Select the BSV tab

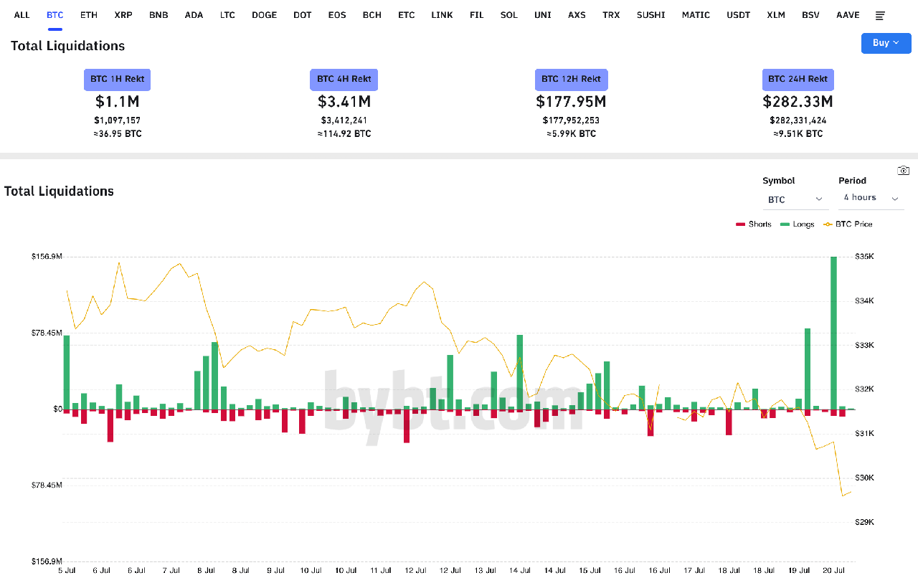pos(811,15)
